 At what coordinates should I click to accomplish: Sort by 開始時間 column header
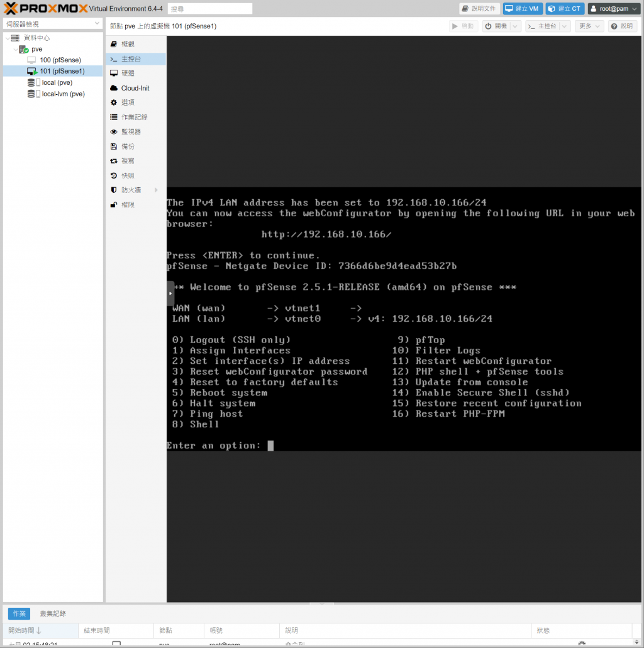click(x=40, y=630)
